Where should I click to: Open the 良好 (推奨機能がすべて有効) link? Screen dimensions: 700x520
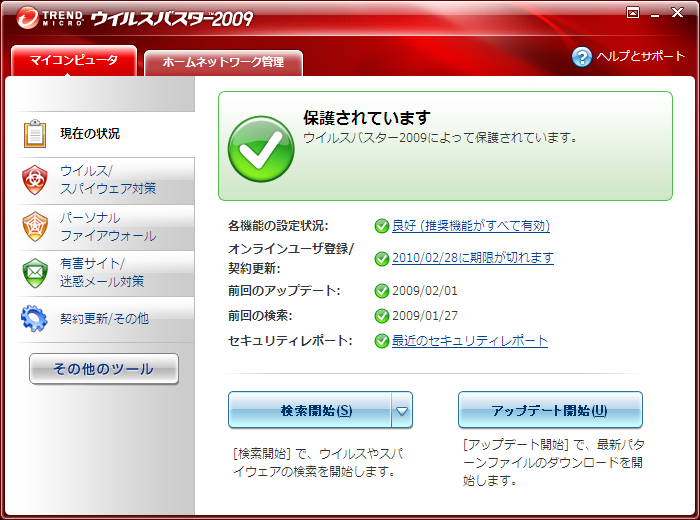470,226
